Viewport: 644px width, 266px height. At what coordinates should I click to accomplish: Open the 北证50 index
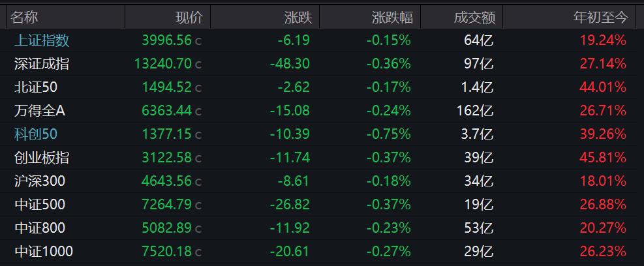(x=39, y=87)
